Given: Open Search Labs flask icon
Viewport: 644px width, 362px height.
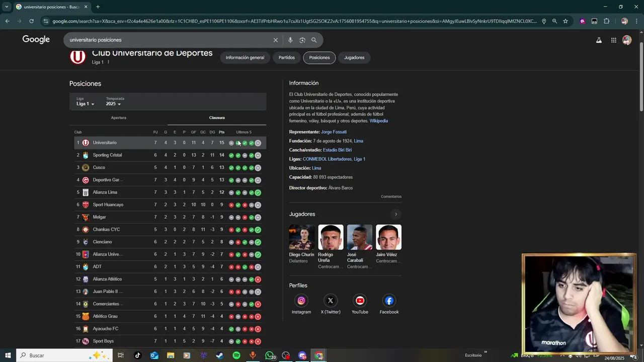Looking at the screenshot, I should [599, 40].
